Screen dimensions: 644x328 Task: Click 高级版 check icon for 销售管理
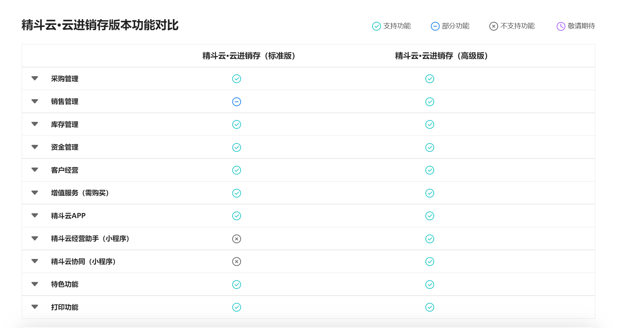click(x=430, y=102)
